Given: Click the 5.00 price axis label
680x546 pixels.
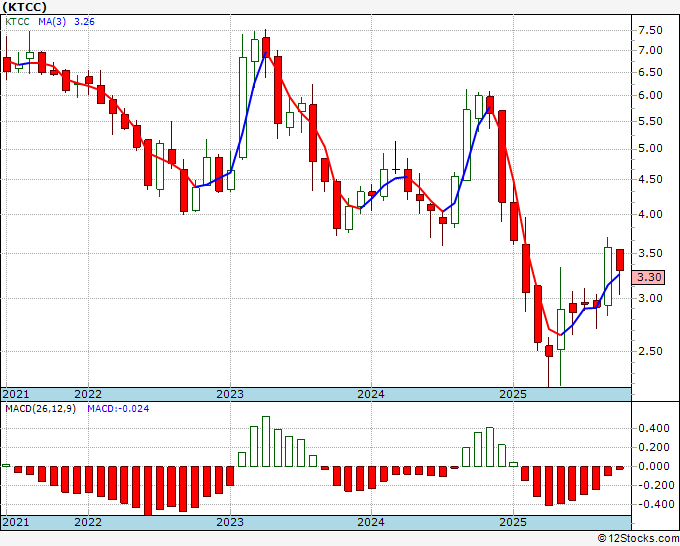Looking at the screenshot, I should point(650,148).
